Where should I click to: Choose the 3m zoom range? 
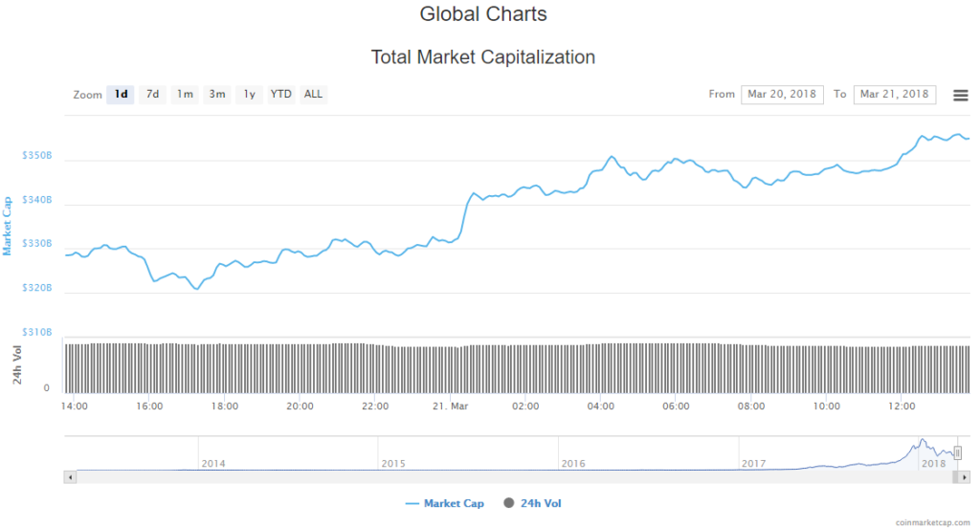pyautogui.click(x=217, y=94)
